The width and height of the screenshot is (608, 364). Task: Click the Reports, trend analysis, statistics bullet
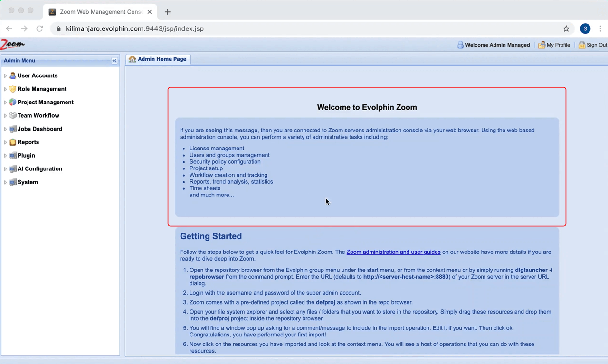coord(231,181)
